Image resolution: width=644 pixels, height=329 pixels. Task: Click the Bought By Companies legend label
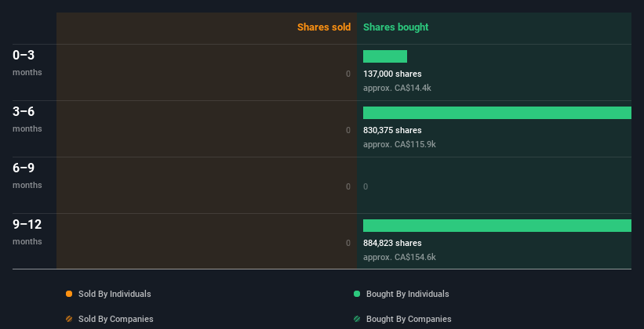click(409, 319)
